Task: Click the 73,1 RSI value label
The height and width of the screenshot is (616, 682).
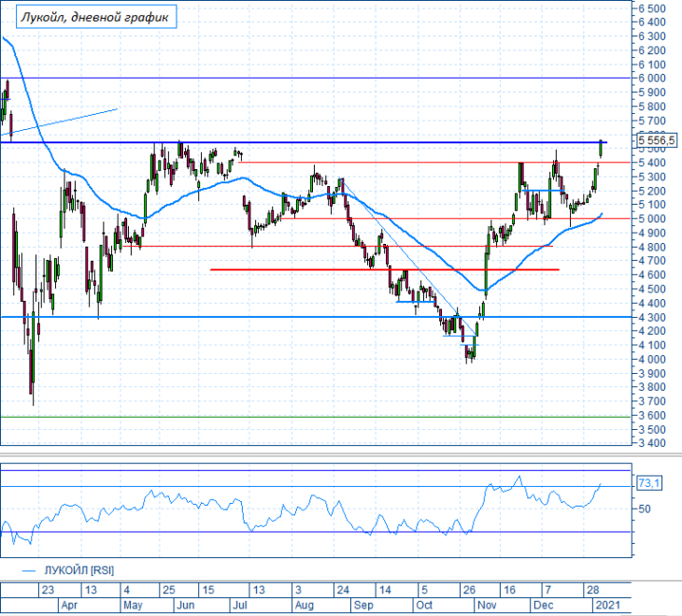Action: pyautogui.click(x=649, y=483)
